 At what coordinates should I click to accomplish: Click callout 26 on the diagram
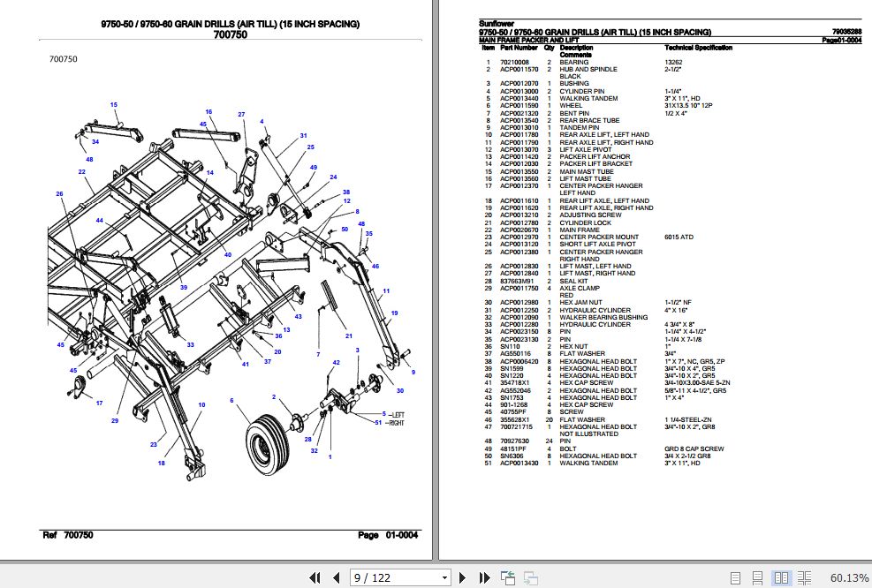pos(59,194)
